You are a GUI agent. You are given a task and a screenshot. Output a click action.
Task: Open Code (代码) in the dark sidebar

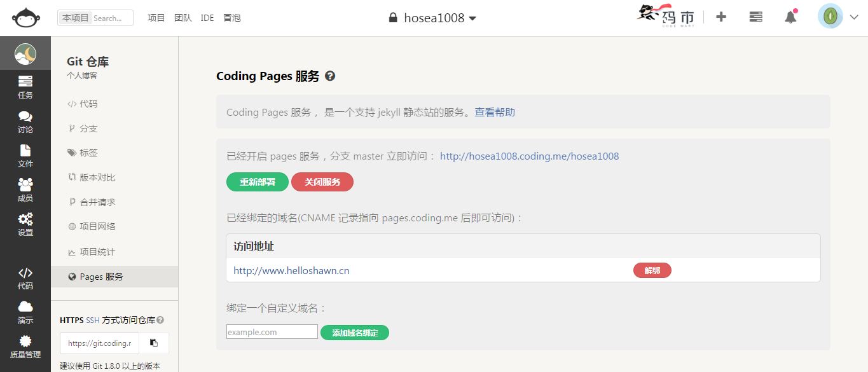(x=25, y=278)
